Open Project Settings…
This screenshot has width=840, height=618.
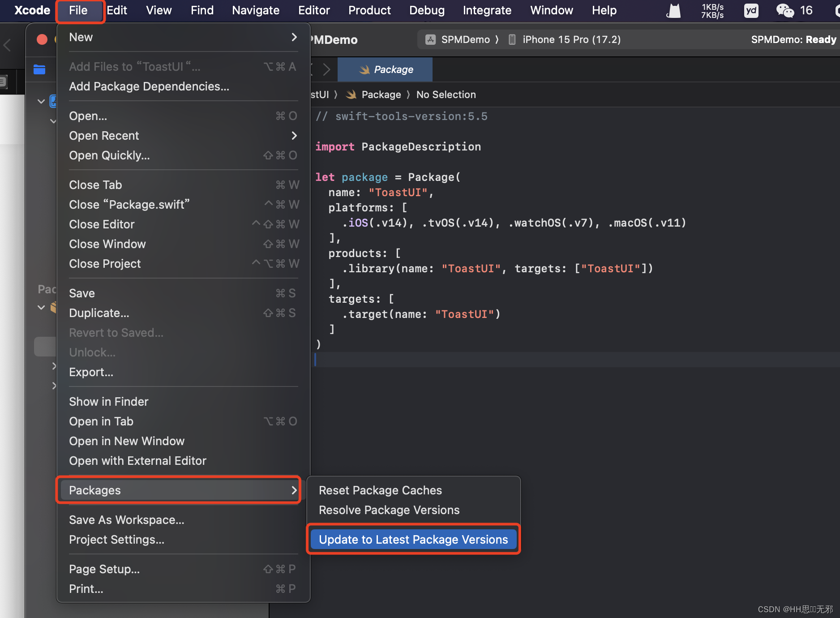coord(184,540)
